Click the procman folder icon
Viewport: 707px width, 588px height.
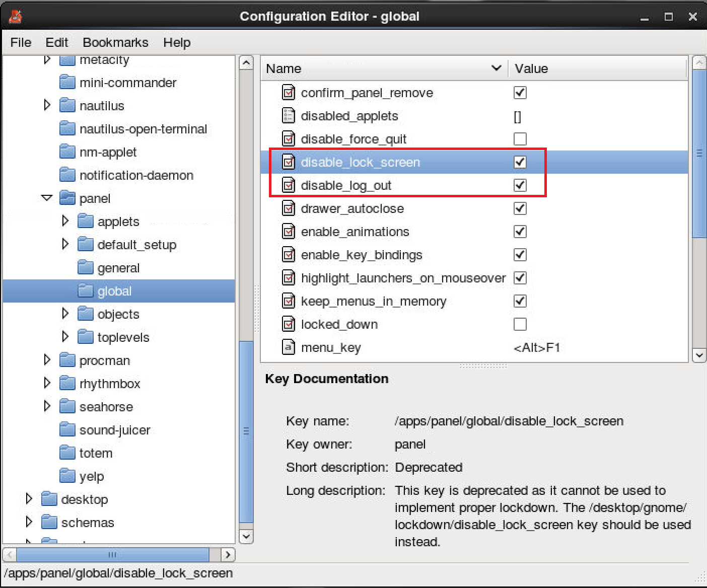67,360
